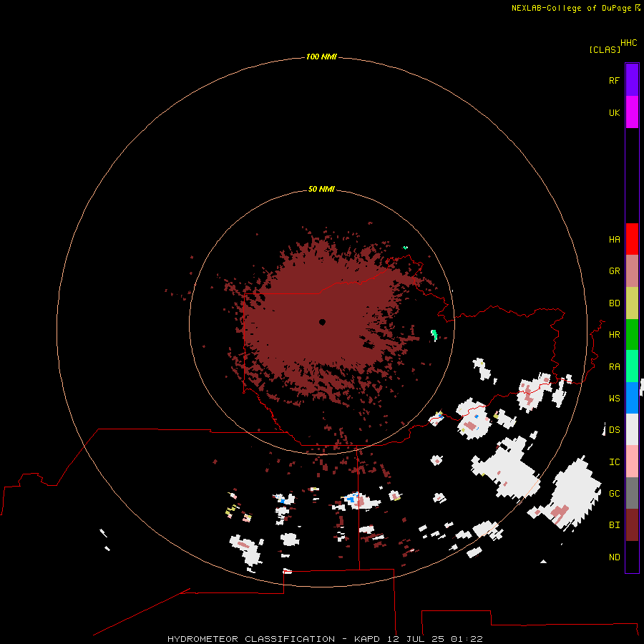The width and height of the screenshot is (644, 644).
Task: Click the UK magenta legend swatch
Action: [x=632, y=112]
